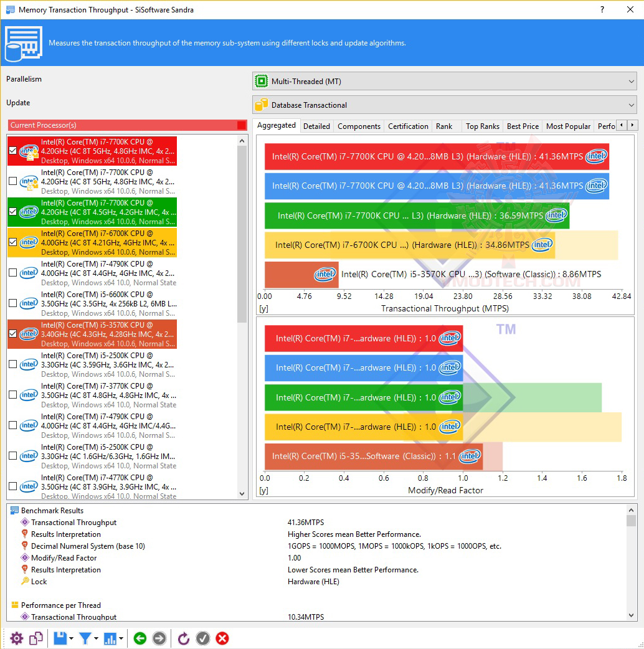Click the tab strip right scroll arrow
The height and width of the screenshot is (649, 644).
point(632,125)
